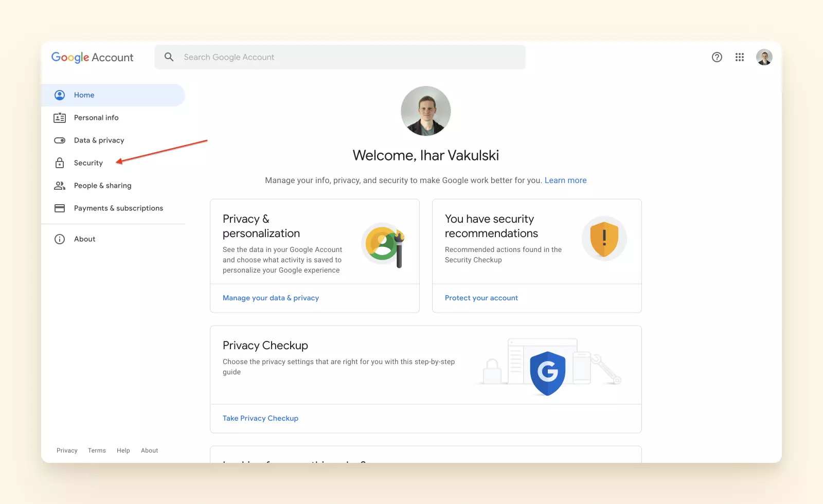
Task: Click the large profile photo
Action: (426, 111)
